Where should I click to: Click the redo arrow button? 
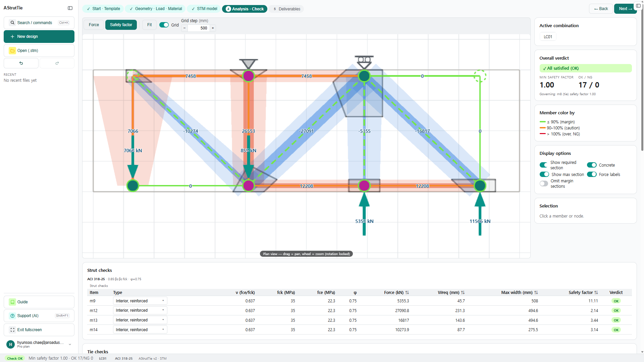57,63
